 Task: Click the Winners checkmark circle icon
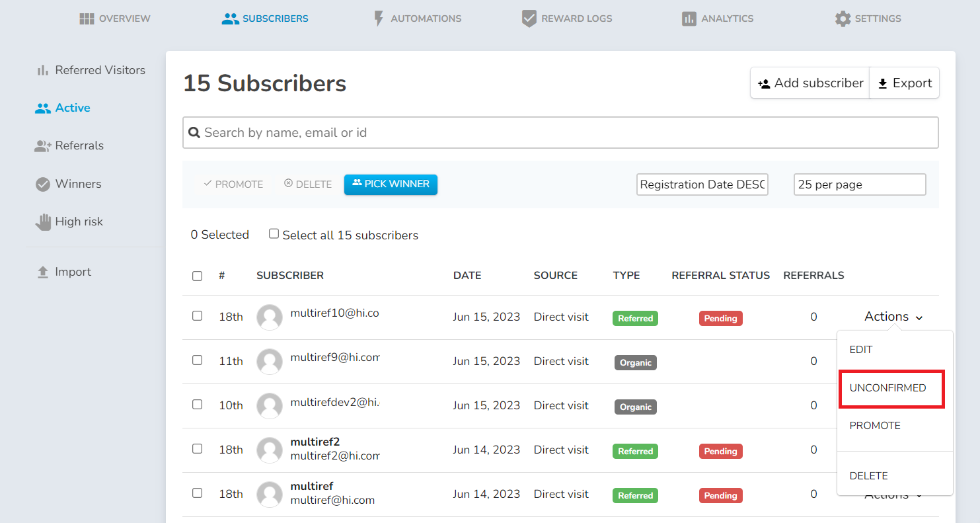click(x=43, y=184)
